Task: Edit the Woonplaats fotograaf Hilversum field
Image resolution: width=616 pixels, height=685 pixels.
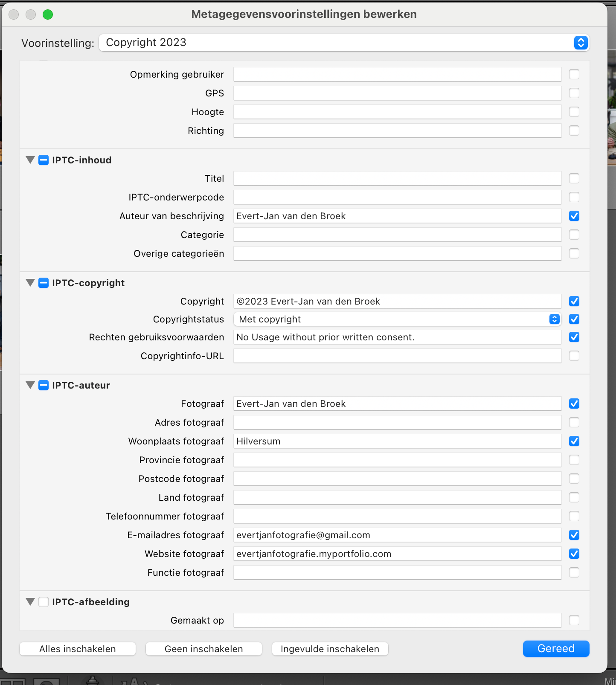Action: coord(397,441)
